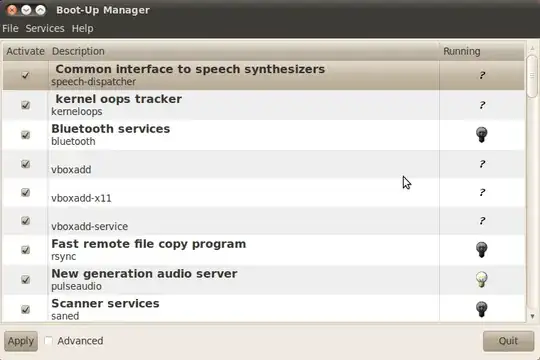Open the Services menu
Image resolution: width=540 pixels, height=360 pixels.
click(45, 28)
